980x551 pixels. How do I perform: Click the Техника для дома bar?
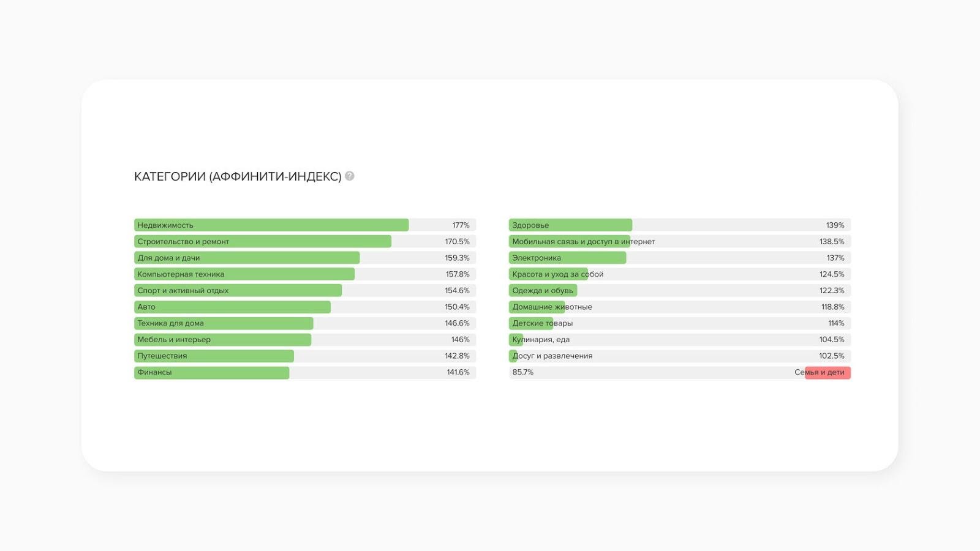[x=224, y=323]
